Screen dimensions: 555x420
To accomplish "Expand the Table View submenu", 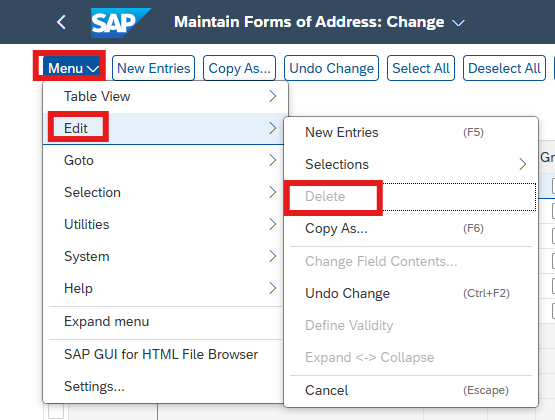I will (166, 96).
